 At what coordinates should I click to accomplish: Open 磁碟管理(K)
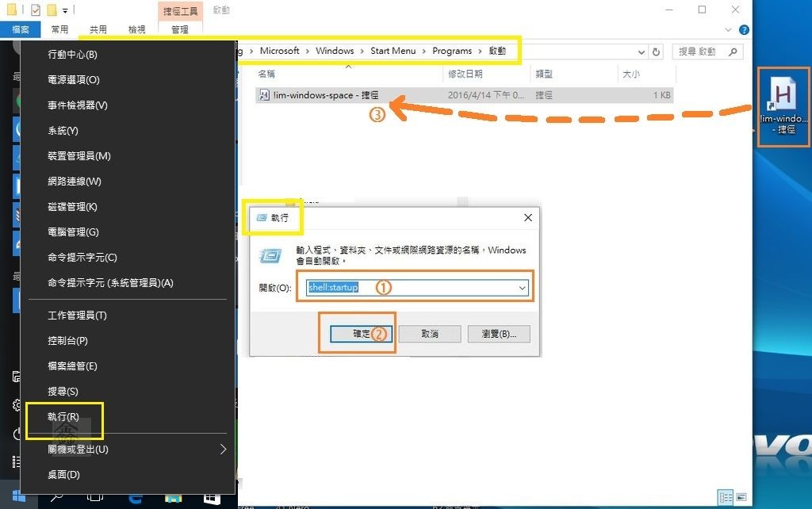[72, 207]
